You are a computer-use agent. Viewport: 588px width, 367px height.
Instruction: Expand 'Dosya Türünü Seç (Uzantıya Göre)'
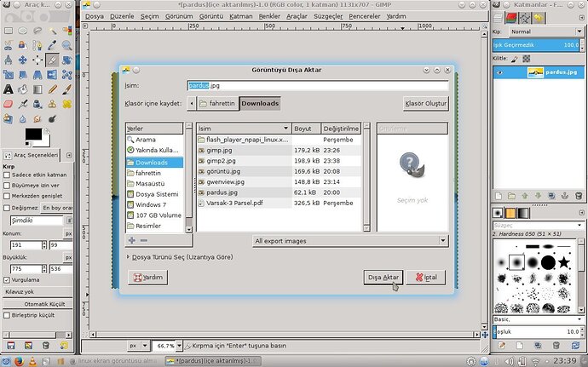pos(128,257)
